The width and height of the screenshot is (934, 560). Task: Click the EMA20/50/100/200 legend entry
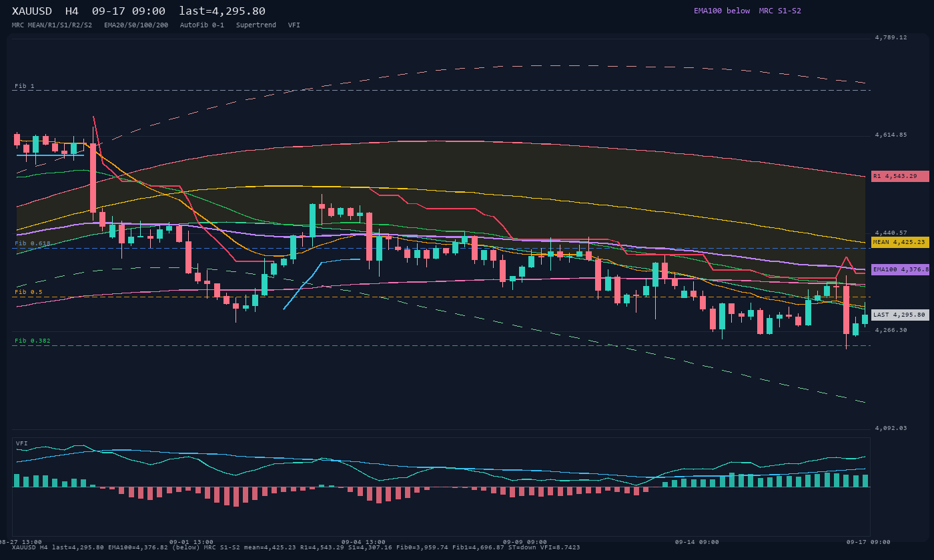(x=136, y=25)
